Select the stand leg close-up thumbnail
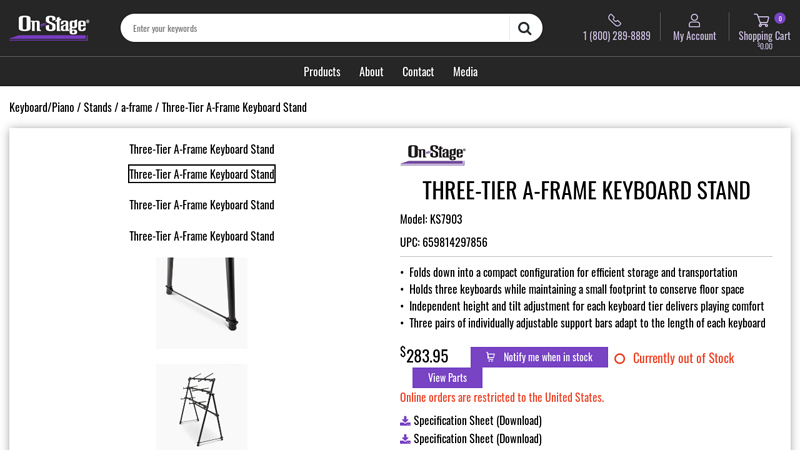This screenshot has height=450, width=800. point(202,302)
